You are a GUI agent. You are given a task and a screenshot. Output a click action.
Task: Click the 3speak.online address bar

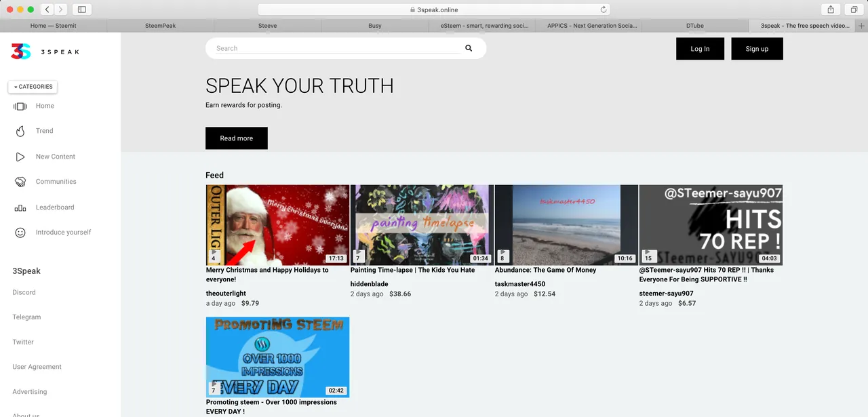coord(434,9)
